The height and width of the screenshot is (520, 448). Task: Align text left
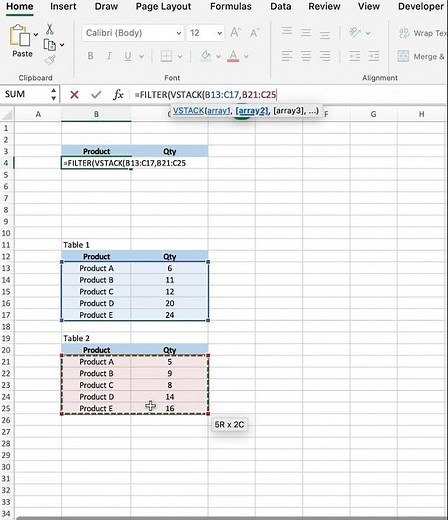pos(287,56)
